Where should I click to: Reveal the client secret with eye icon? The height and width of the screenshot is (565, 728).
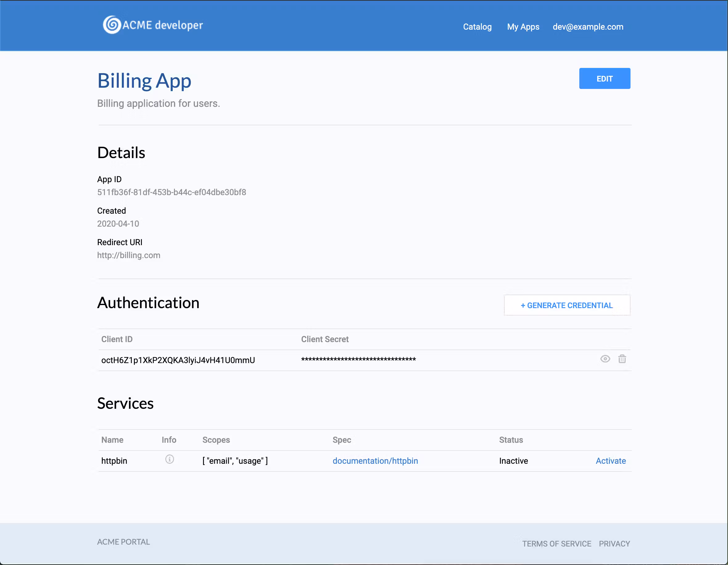pos(605,359)
